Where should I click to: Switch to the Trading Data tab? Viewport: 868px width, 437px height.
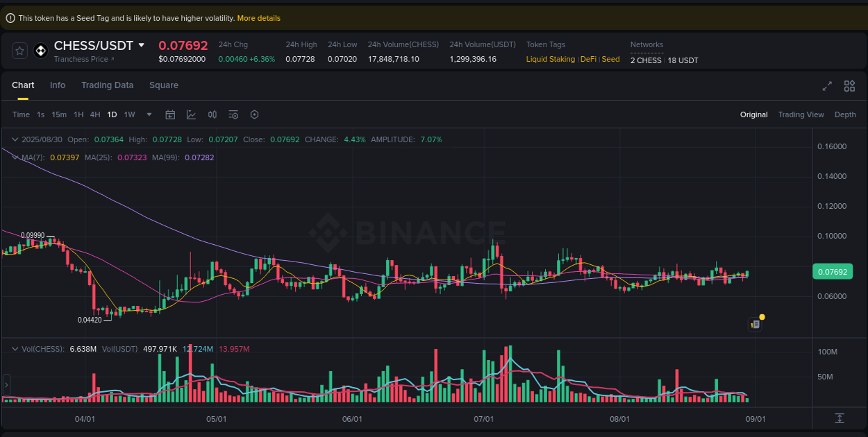pos(107,85)
